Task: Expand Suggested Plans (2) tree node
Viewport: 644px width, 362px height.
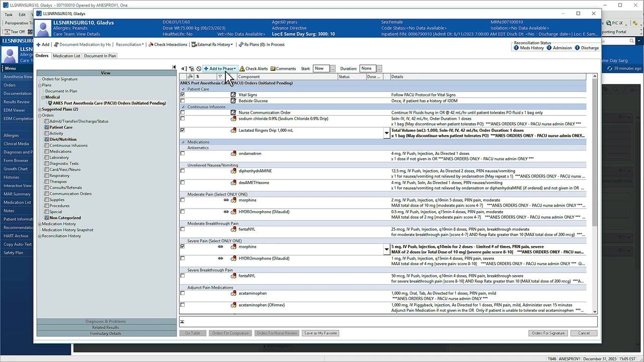Action: [x=40, y=109]
